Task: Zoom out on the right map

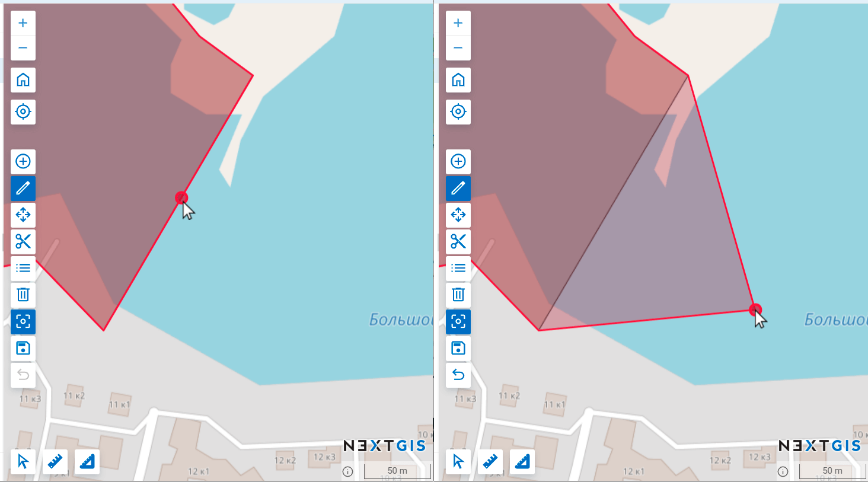Action: (x=458, y=48)
